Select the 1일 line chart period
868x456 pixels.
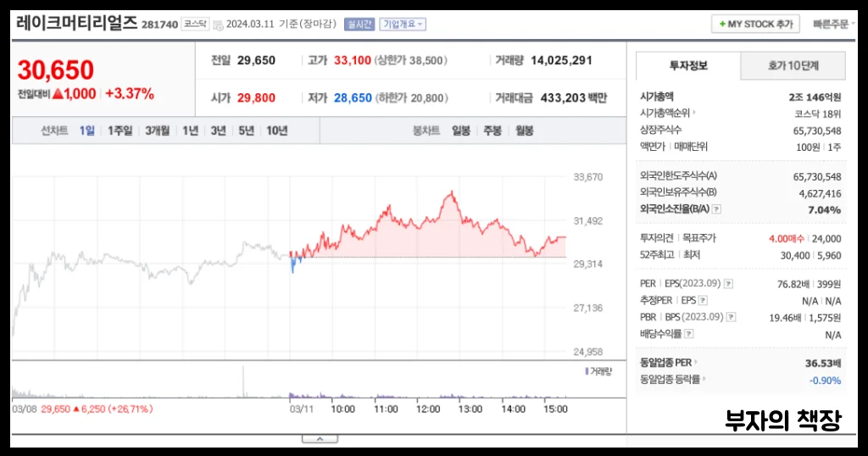(x=87, y=131)
